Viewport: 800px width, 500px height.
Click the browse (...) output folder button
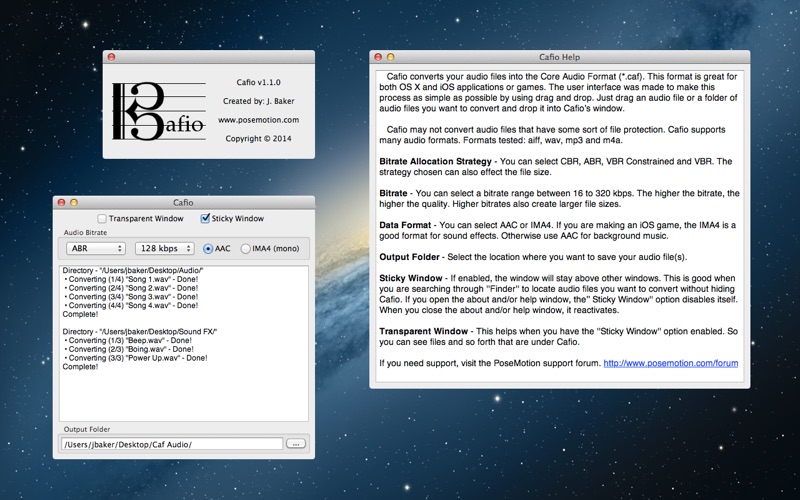[x=296, y=444]
